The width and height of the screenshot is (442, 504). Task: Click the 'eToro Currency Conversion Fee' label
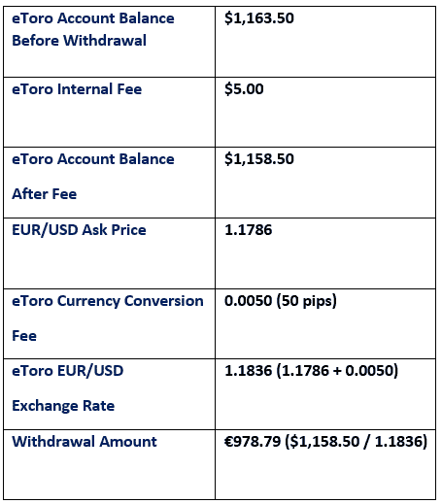tap(108, 319)
